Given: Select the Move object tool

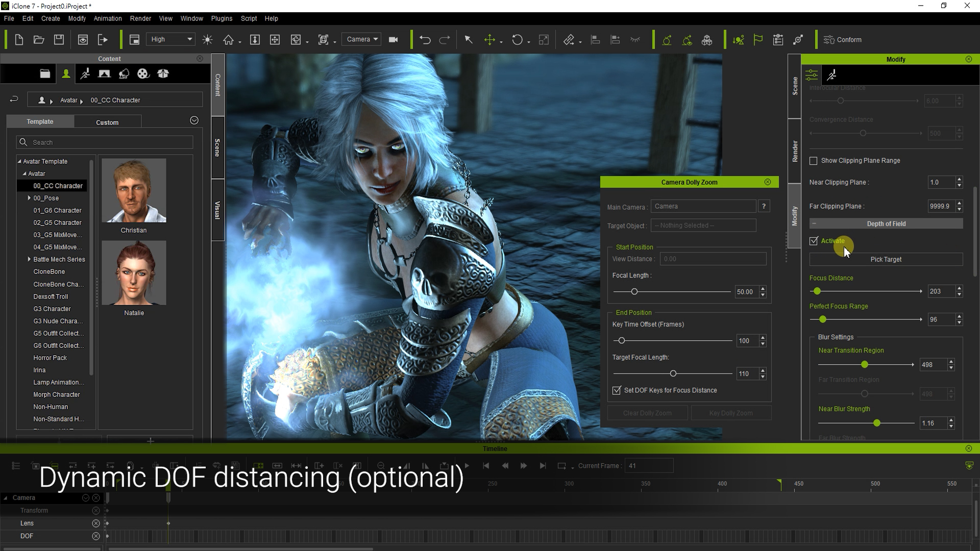Looking at the screenshot, I should 489,40.
